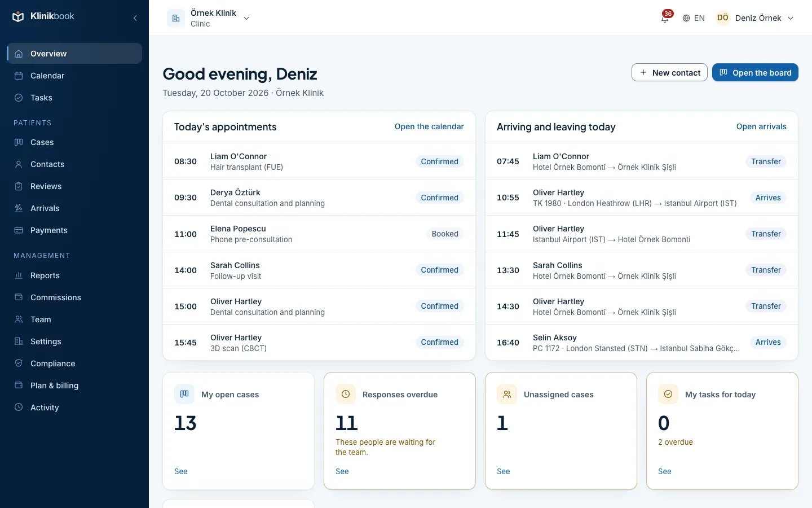This screenshot has height=508, width=812.
Task: Click the Reports chart icon
Action: coord(19,275)
